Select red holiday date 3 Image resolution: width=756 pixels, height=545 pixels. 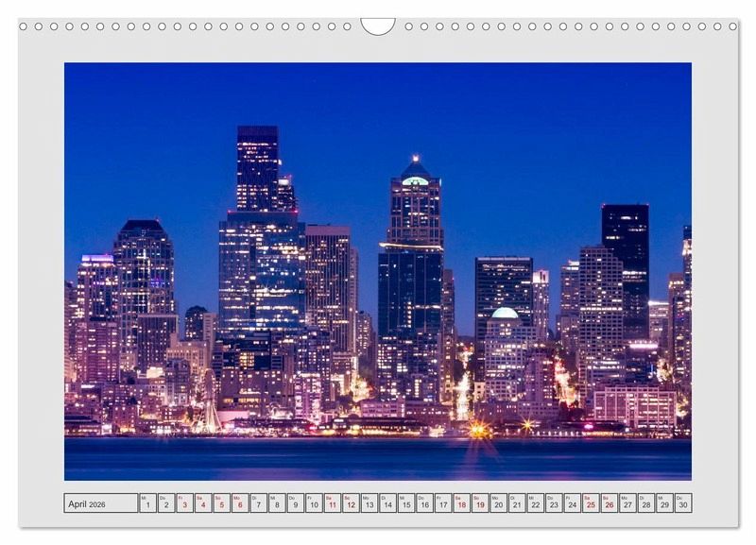coord(185,503)
